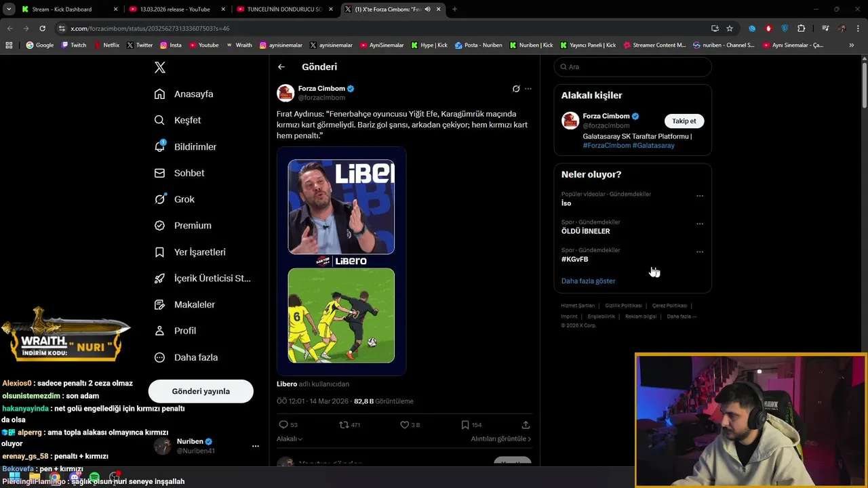Click the #Galatasaray hashtag link
The height and width of the screenshot is (488, 868).
coord(653,146)
